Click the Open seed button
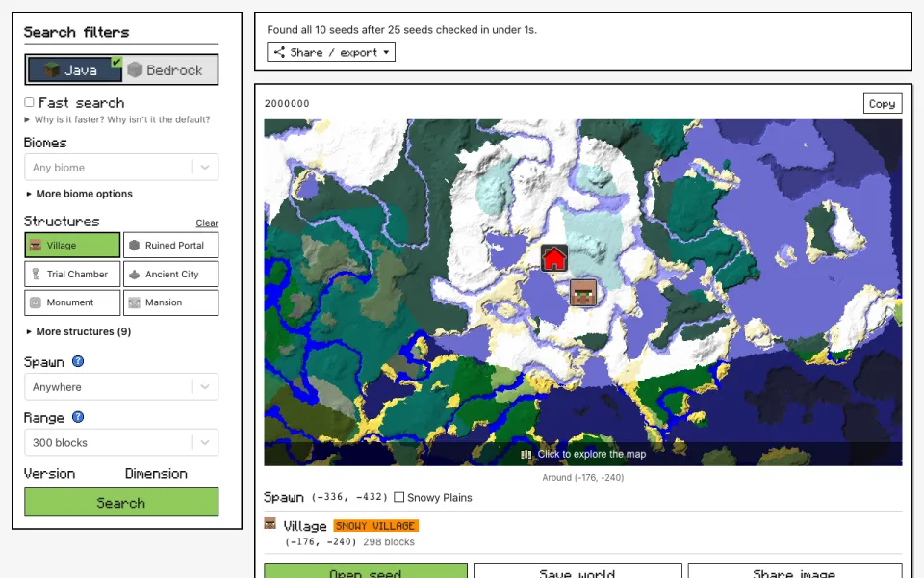This screenshot has width=924, height=578. [x=366, y=571]
